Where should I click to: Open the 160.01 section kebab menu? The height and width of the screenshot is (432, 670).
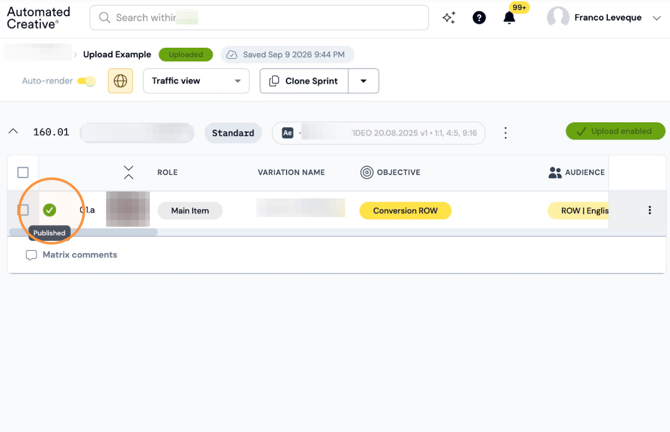click(x=505, y=133)
